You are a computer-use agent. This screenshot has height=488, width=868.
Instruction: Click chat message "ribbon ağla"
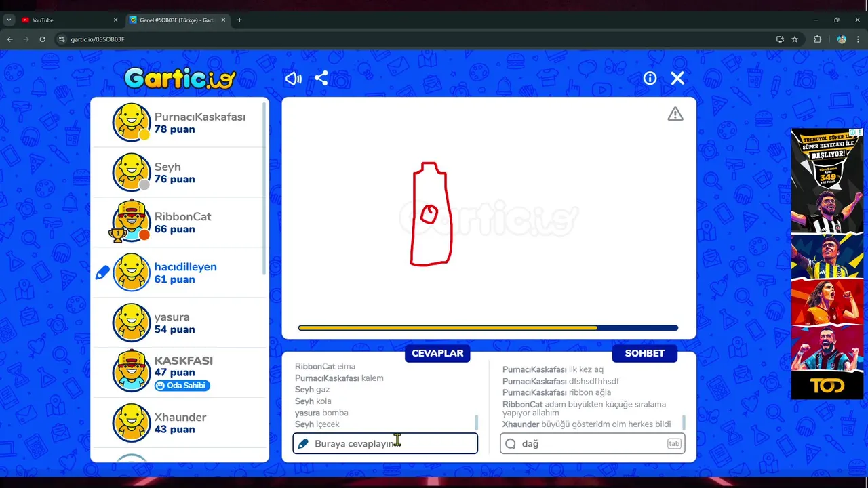(x=557, y=392)
